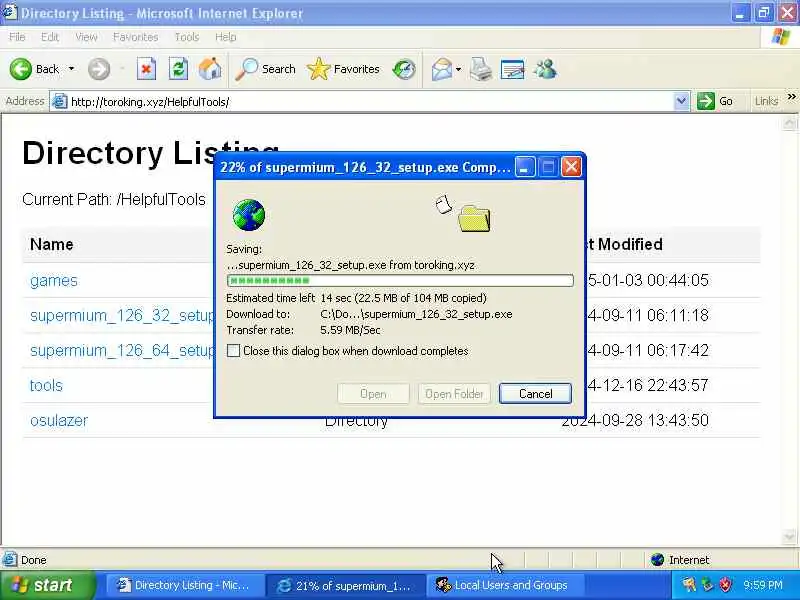Click the globe icon in download dialog

pyautogui.click(x=248, y=215)
